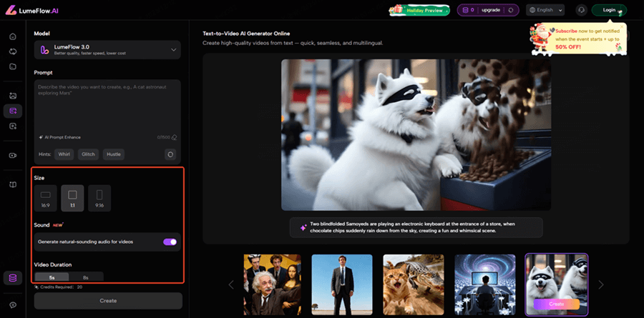The height and width of the screenshot is (318, 644).
Task: Expand the LumeFlow 3.0 model dropdown
Action: tap(107, 50)
